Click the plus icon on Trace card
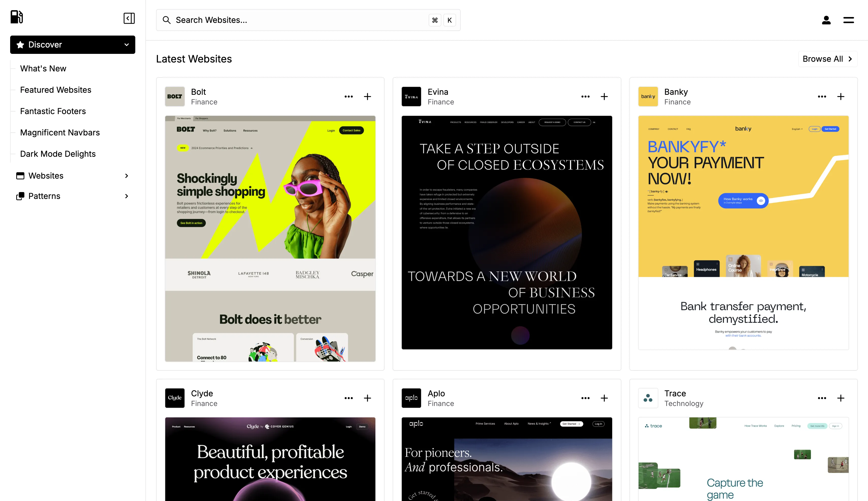This screenshot has height=501, width=868. [841, 398]
